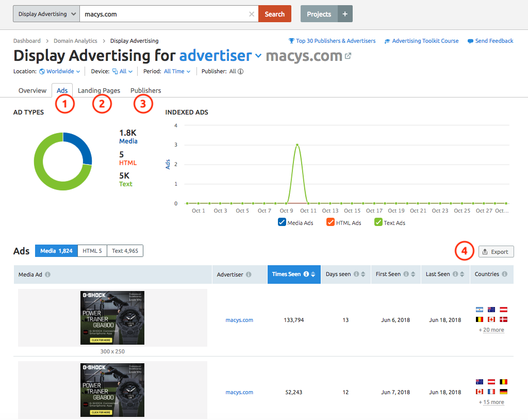Select the HTML 5 ads filter

click(x=92, y=251)
